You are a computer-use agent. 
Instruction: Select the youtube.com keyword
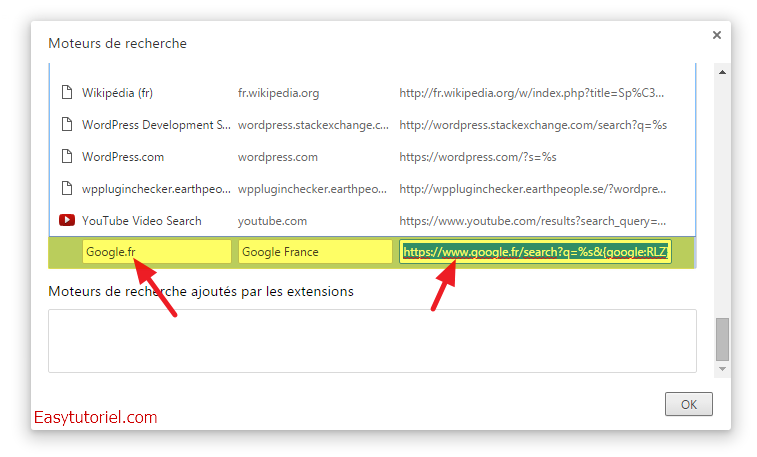(x=272, y=221)
